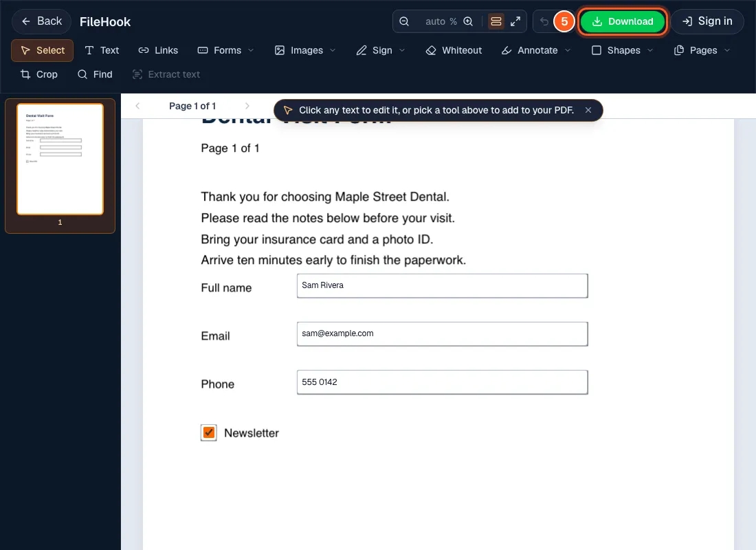Go Back to the previous screen
Image resolution: width=756 pixels, height=550 pixels.
[x=41, y=22]
